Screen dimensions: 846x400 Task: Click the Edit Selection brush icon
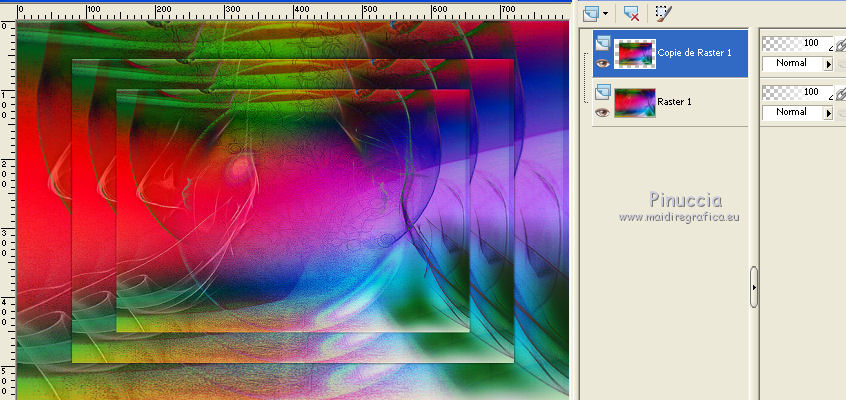663,12
